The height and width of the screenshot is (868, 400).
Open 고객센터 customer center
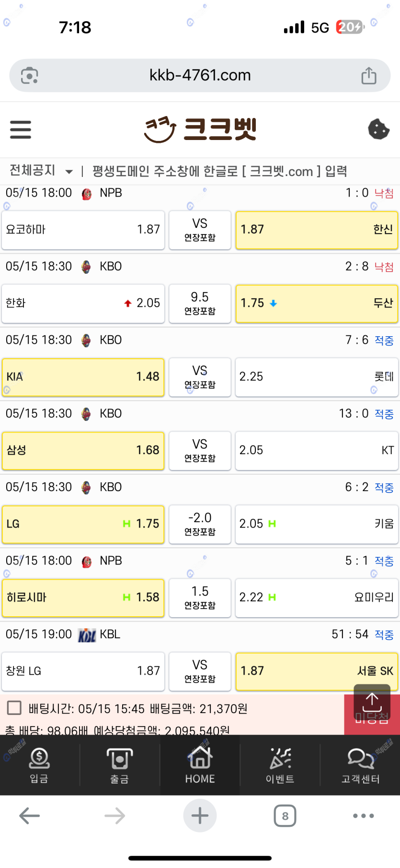pyautogui.click(x=360, y=765)
